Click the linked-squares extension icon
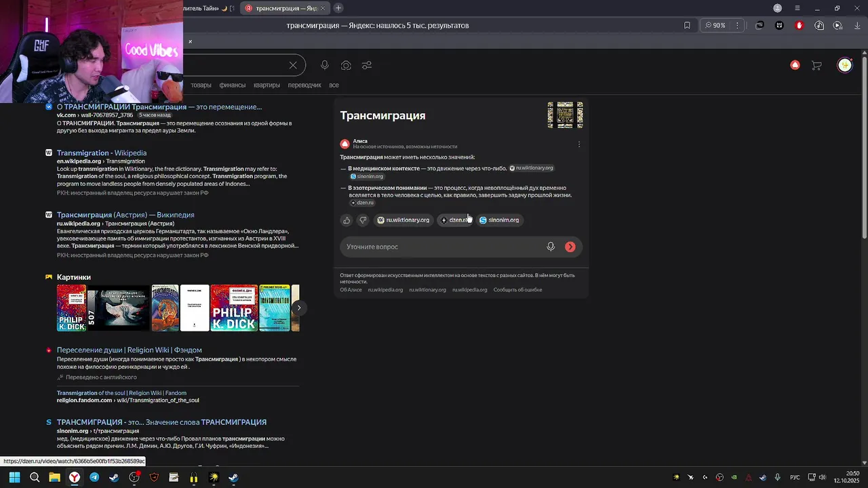Screen dimensions: 868x488 tap(759, 25)
